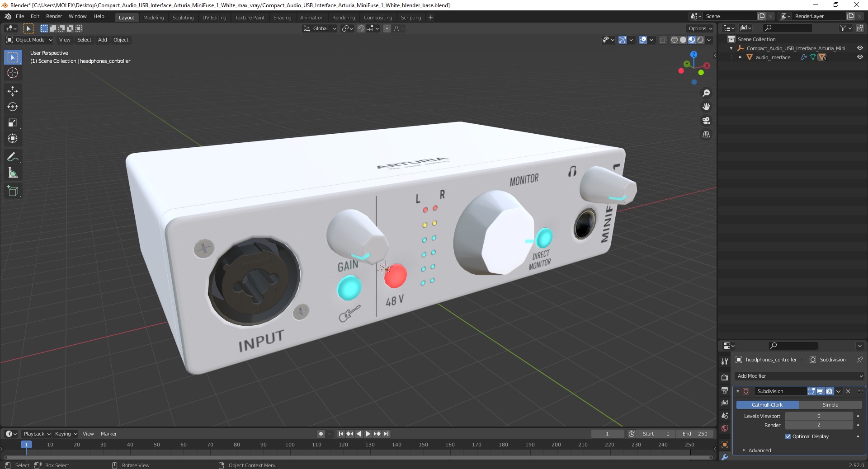The height and width of the screenshot is (469, 868).
Task: Click the pan hand viewport gizmo
Action: tap(706, 107)
